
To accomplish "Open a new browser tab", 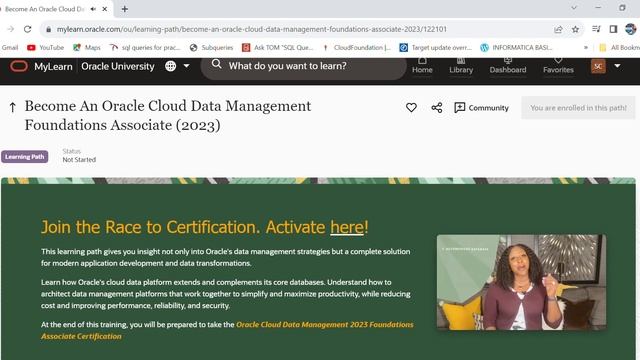I will click(x=124, y=9).
